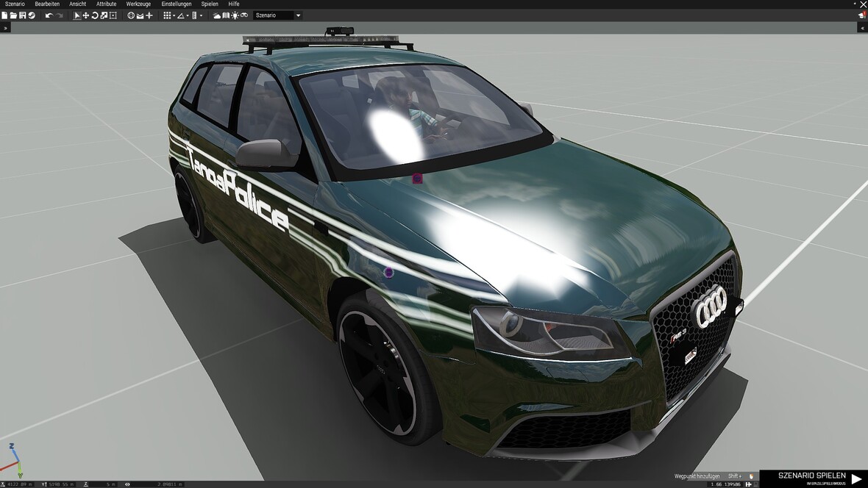Screen dimensions: 868x488
Task: Expand the scaling grid dropdown arrow
Action: 201,15
